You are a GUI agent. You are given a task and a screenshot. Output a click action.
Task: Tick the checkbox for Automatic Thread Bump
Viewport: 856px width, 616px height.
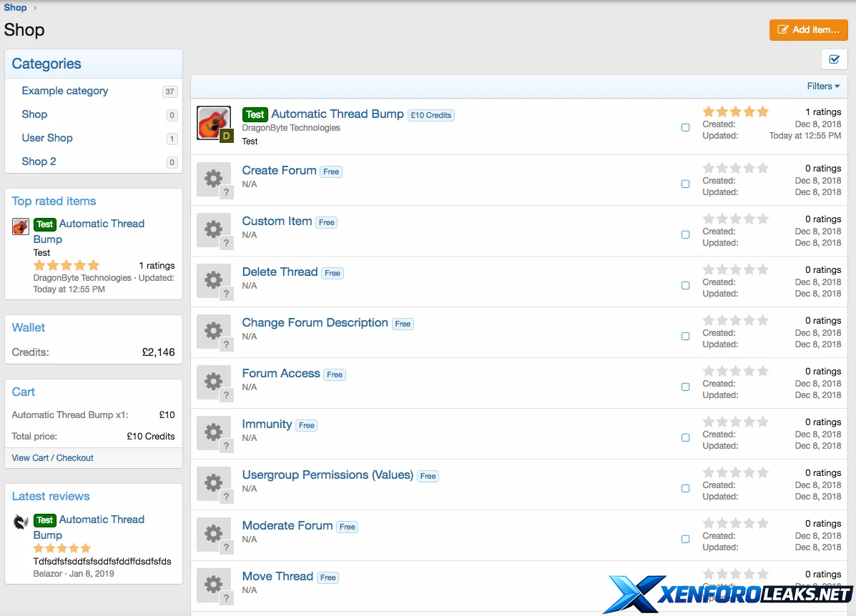pos(685,127)
